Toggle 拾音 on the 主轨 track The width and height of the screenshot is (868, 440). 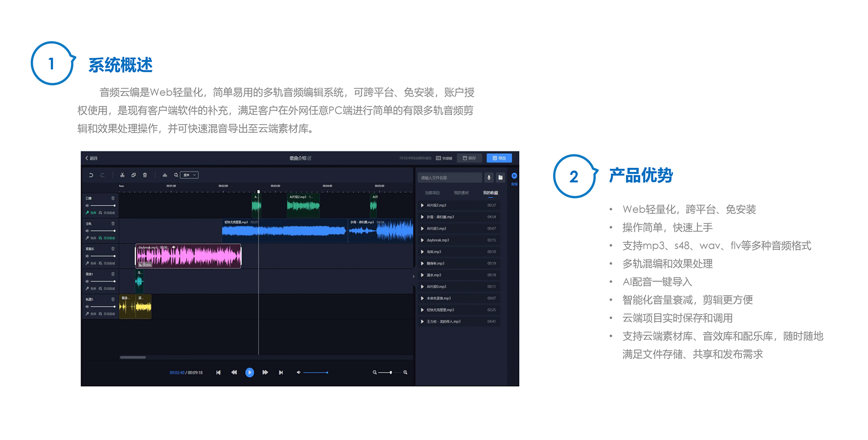(91, 238)
